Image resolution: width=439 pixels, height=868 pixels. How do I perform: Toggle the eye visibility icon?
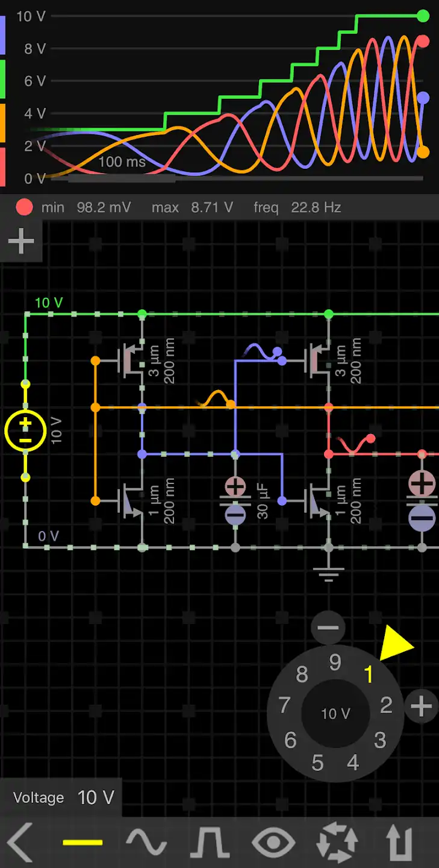tap(273, 843)
